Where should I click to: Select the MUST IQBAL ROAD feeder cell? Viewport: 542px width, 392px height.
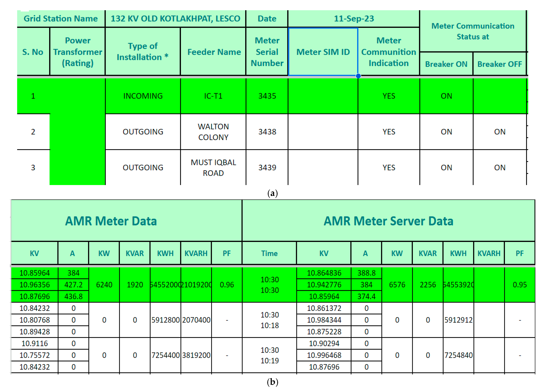click(x=213, y=167)
